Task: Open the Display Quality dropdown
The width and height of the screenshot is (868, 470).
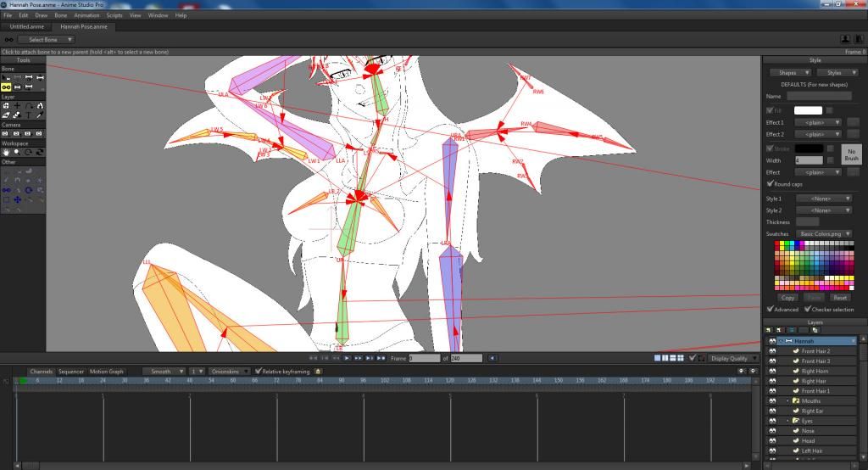Action: [732, 358]
